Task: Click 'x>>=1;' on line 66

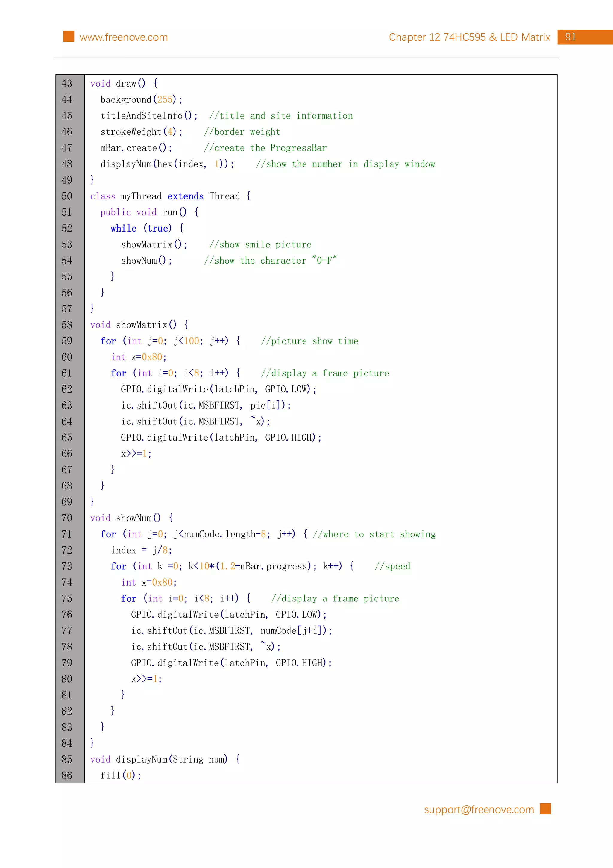Action: 136,453
